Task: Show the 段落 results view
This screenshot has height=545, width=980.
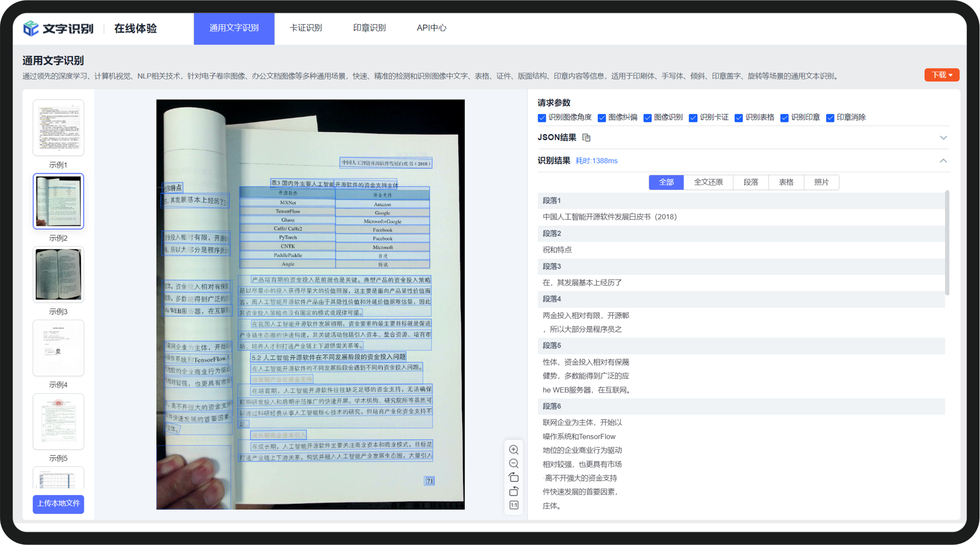Action: pyautogui.click(x=751, y=182)
